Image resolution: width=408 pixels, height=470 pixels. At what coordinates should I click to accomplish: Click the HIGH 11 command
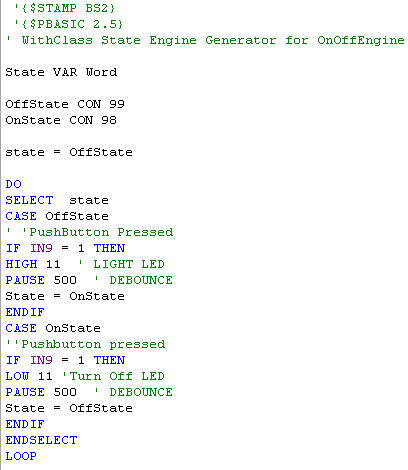33,264
